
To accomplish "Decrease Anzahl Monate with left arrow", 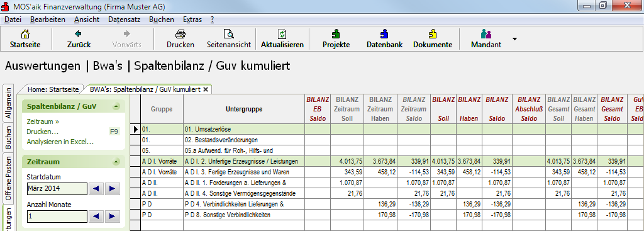I will (96, 216).
